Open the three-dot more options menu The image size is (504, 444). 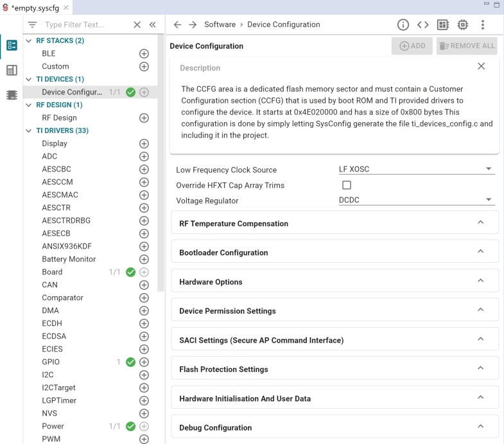(483, 25)
